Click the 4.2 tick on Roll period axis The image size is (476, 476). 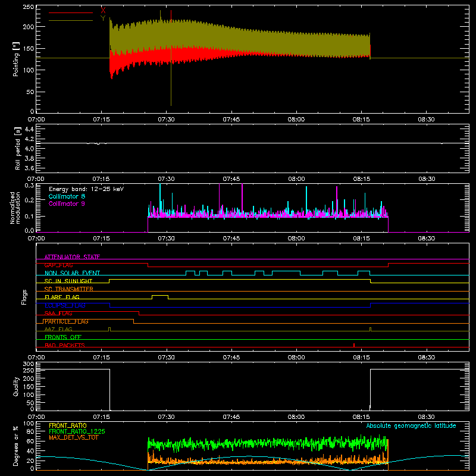pos(29,139)
